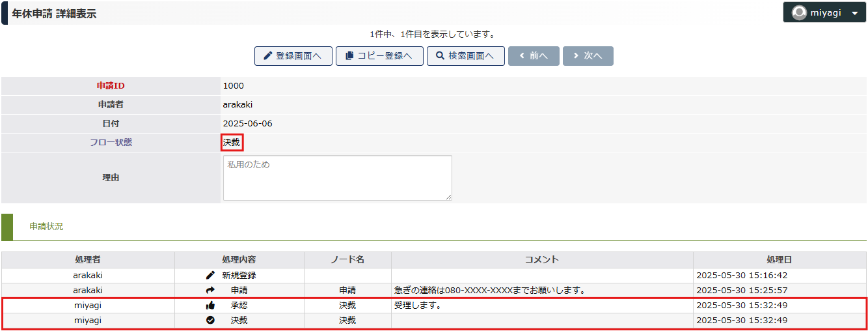Click the comment 受理します。
Screen dimensions: 868x331
click(418, 306)
